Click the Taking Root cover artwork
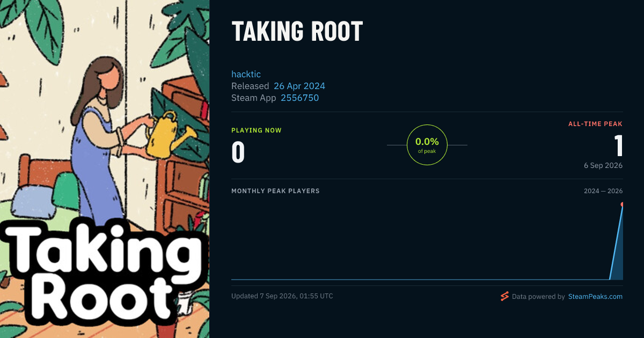644x338 pixels. point(105,169)
